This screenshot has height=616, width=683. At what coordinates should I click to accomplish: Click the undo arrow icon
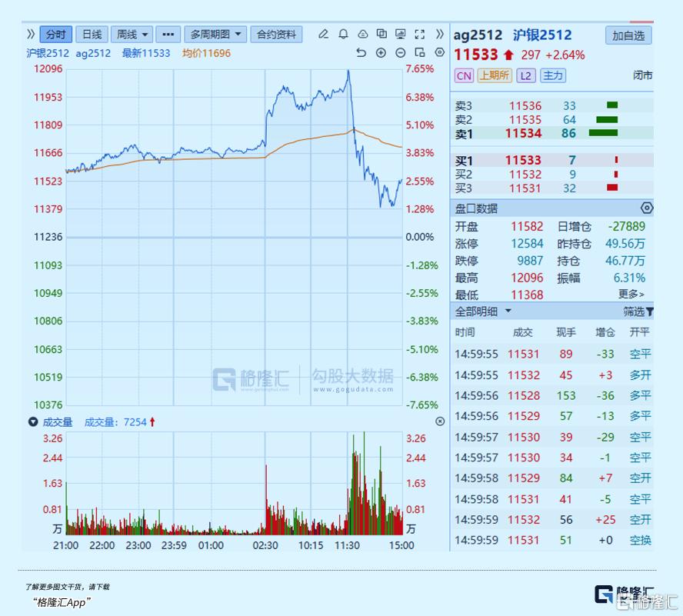[x=361, y=53]
